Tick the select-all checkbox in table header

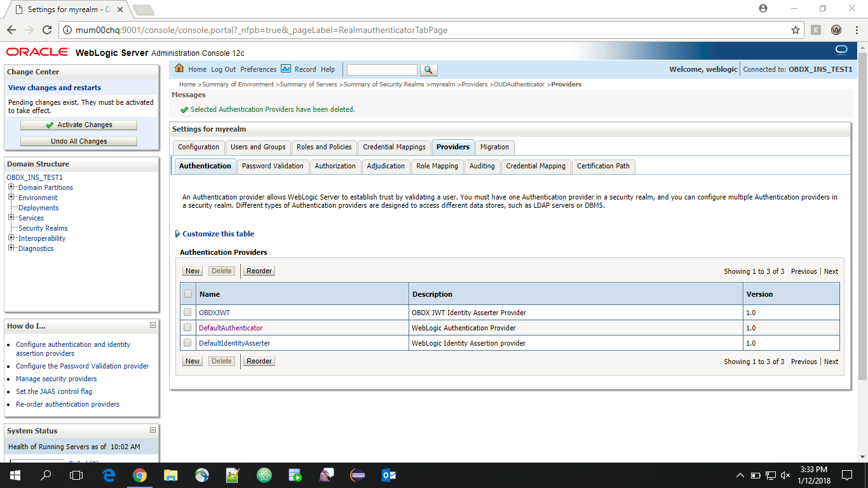click(187, 294)
